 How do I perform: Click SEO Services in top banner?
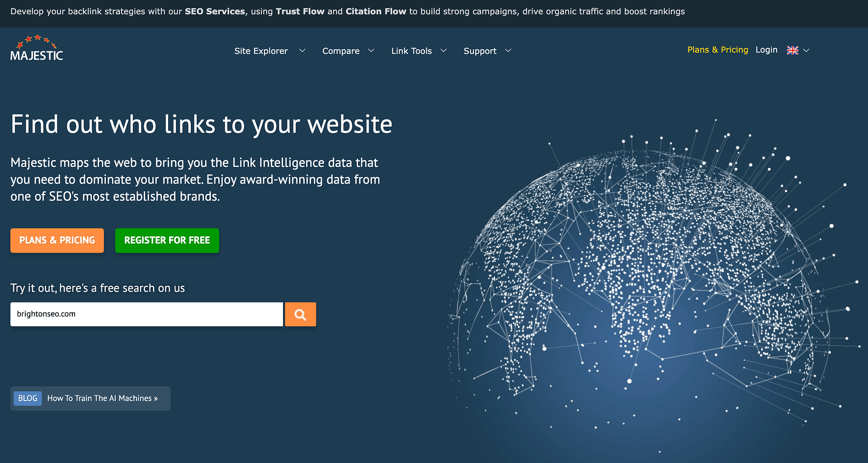[x=215, y=11]
